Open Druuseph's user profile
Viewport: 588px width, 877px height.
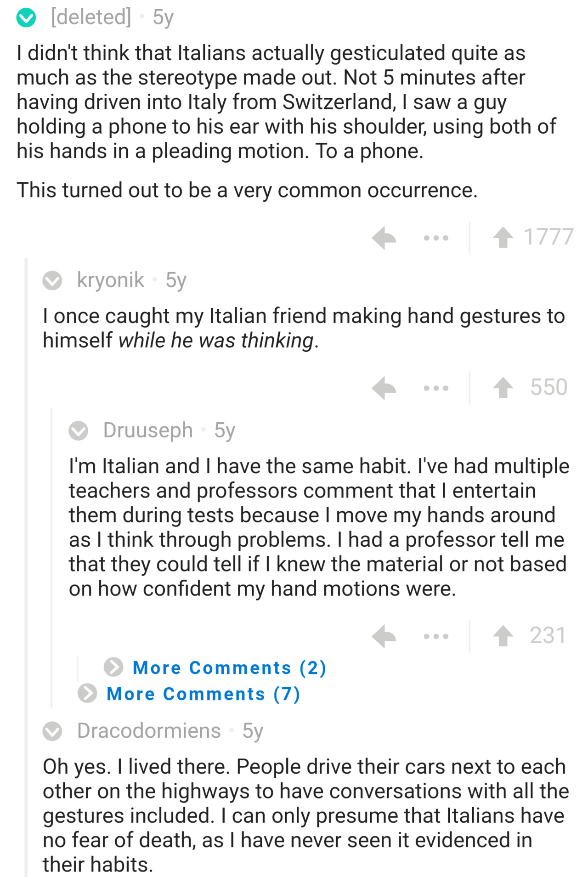coord(148,430)
